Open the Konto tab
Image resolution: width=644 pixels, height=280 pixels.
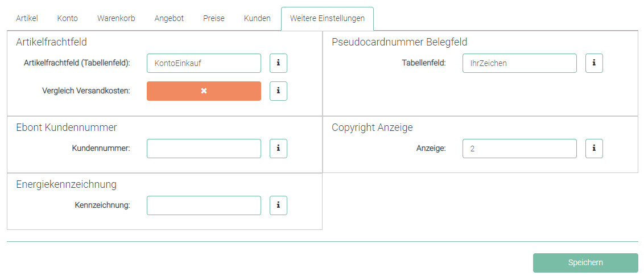tap(68, 18)
